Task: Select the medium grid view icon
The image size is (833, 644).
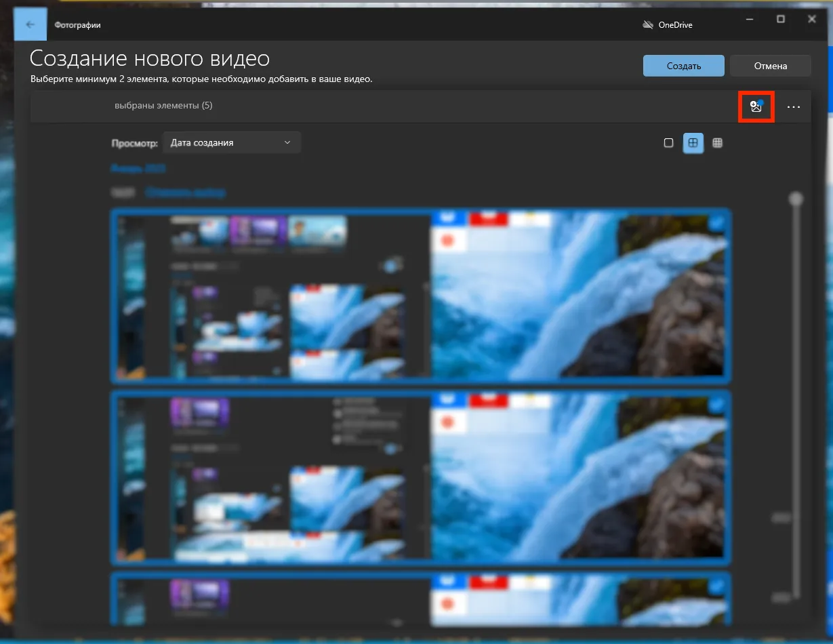Action: coord(693,143)
